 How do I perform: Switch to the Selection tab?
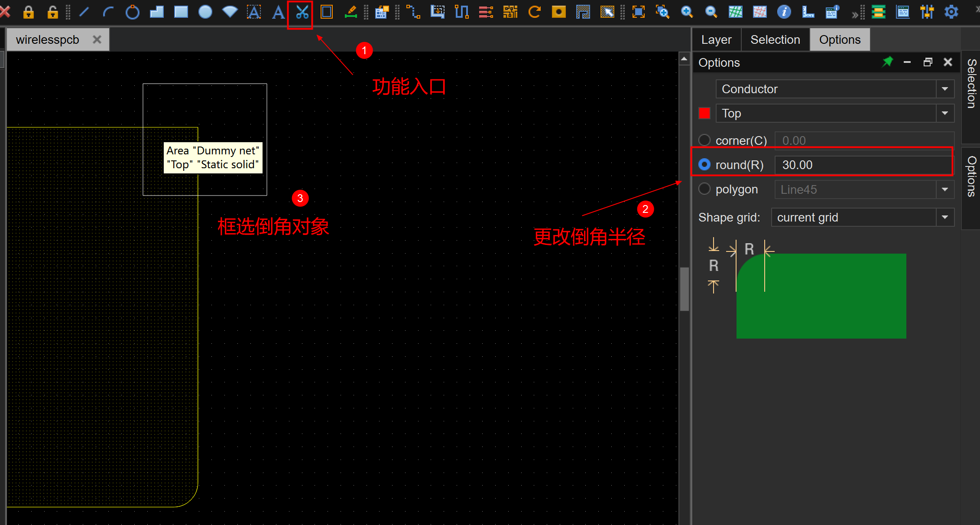(775, 40)
